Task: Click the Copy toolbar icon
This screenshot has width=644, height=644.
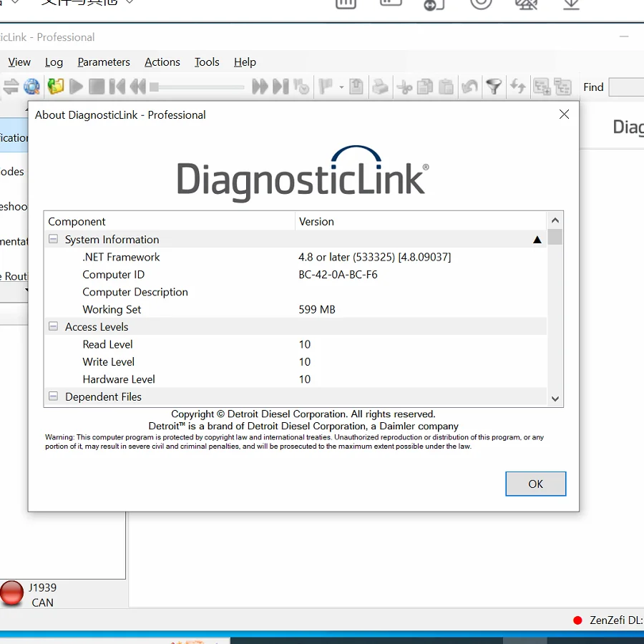Action: pos(424,87)
